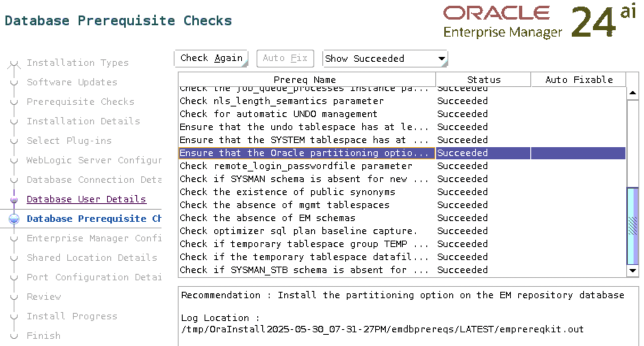Click the Auto Fixable column header
The height and width of the screenshot is (346, 644).
(578, 79)
